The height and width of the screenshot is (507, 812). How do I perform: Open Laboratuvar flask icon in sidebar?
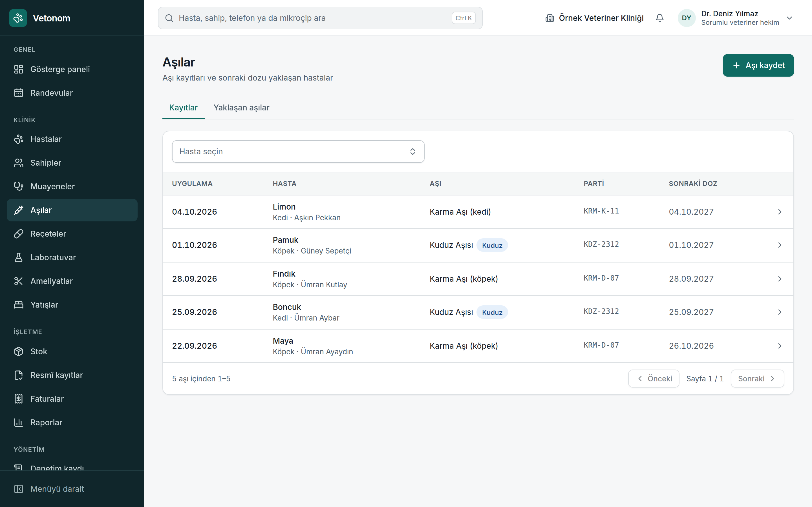coord(18,257)
